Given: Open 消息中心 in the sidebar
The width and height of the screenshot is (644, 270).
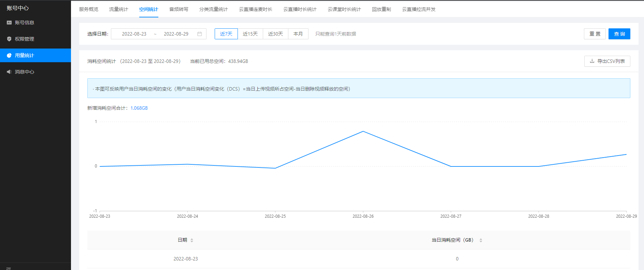Looking at the screenshot, I should (x=35, y=72).
